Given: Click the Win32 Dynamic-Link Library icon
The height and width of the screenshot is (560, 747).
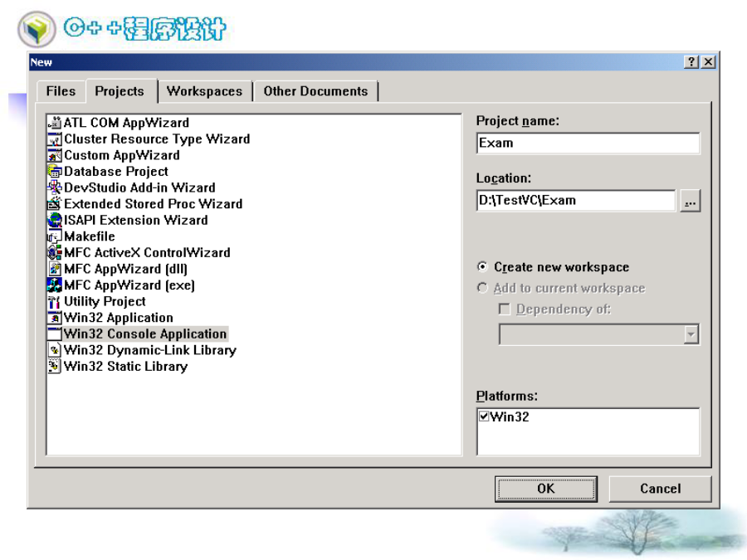Looking at the screenshot, I should 55,350.
